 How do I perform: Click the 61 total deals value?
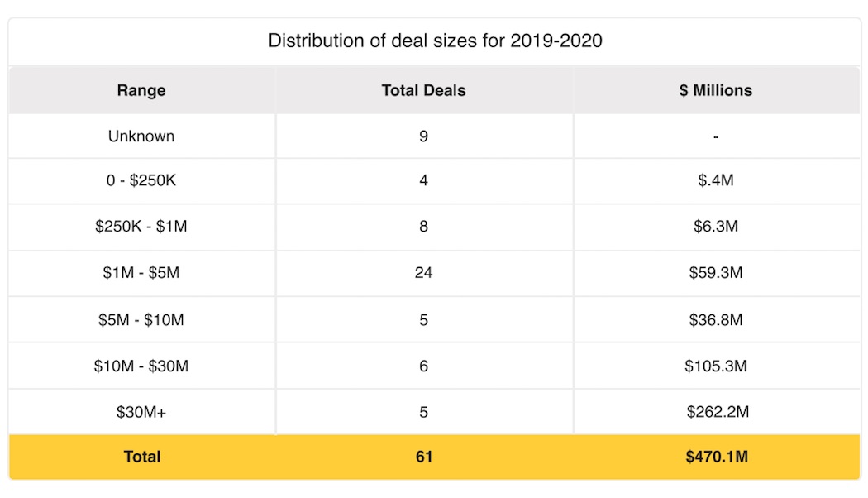click(x=423, y=457)
